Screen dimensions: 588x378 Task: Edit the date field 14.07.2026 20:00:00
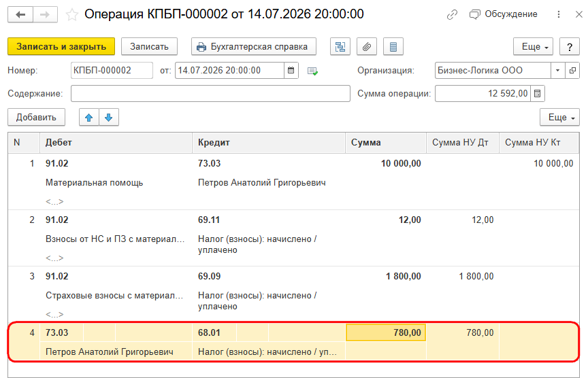click(229, 71)
